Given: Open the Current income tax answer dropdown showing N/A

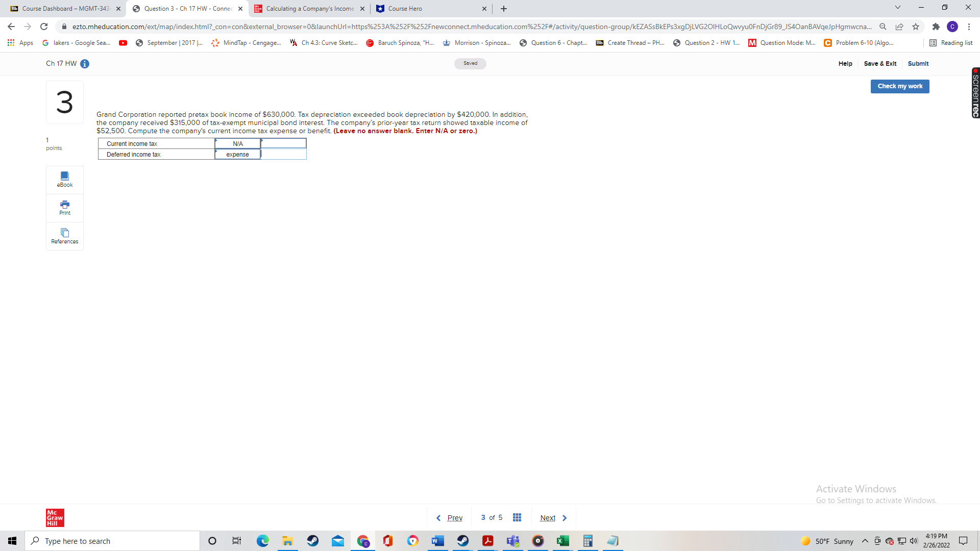Looking at the screenshot, I should click(x=237, y=143).
